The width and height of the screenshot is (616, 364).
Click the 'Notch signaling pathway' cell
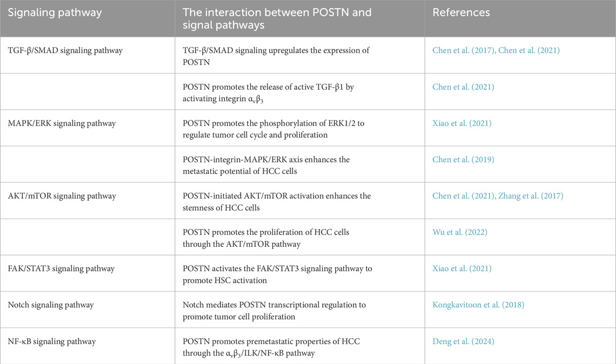click(51, 305)
